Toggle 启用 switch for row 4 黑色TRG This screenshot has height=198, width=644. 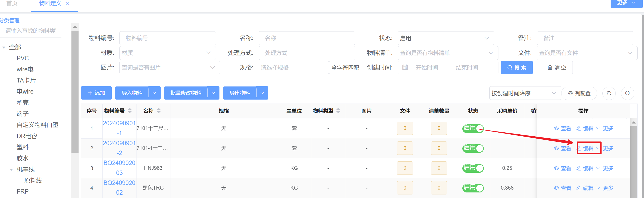point(473,188)
